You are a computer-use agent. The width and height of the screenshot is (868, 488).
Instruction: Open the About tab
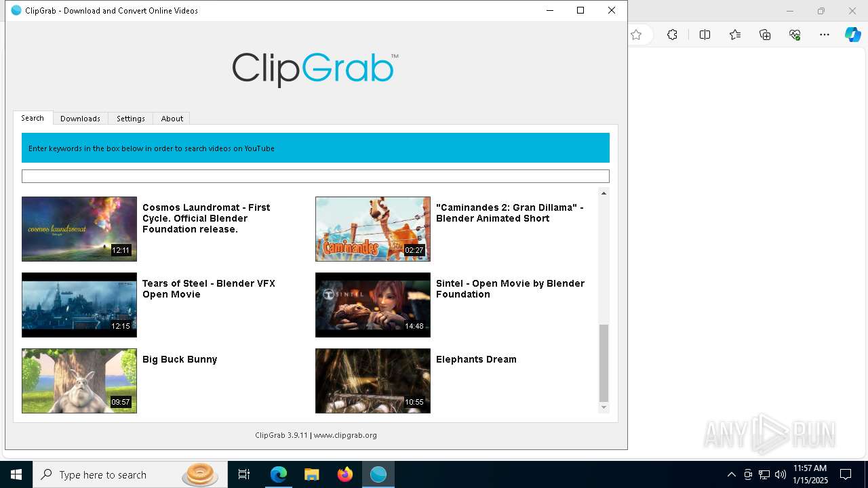pyautogui.click(x=172, y=119)
